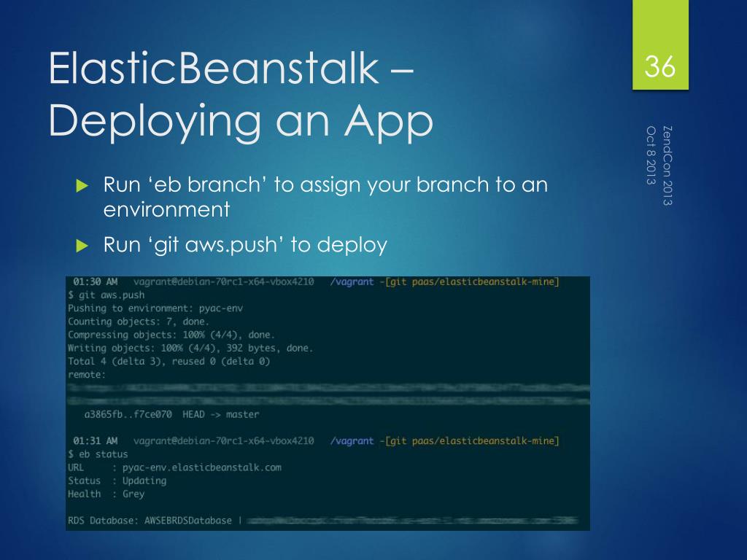Click the bullet arrow before 'Run eb branch'
The height and width of the screenshot is (560, 747).
pyautogui.click(x=82, y=186)
